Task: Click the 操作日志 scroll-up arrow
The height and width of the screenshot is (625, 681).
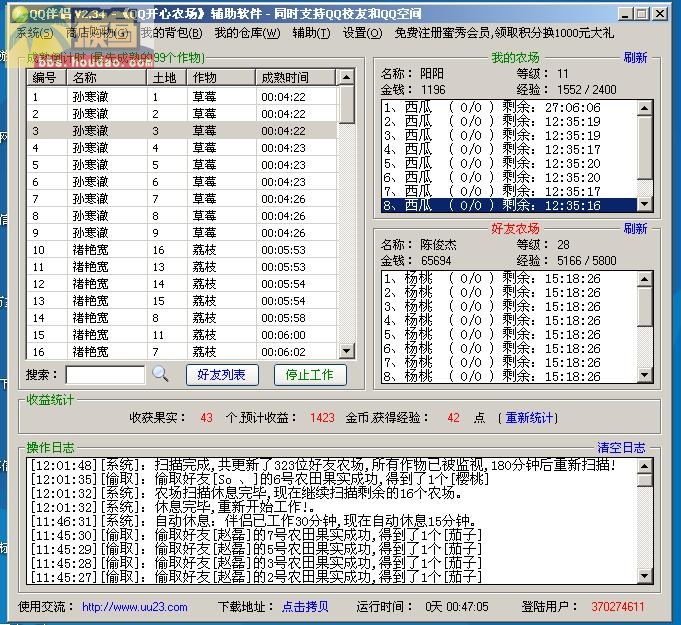Action: pos(645,466)
